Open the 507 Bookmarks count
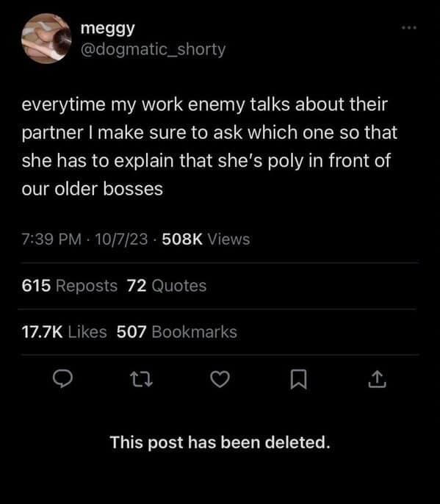 click(177, 332)
